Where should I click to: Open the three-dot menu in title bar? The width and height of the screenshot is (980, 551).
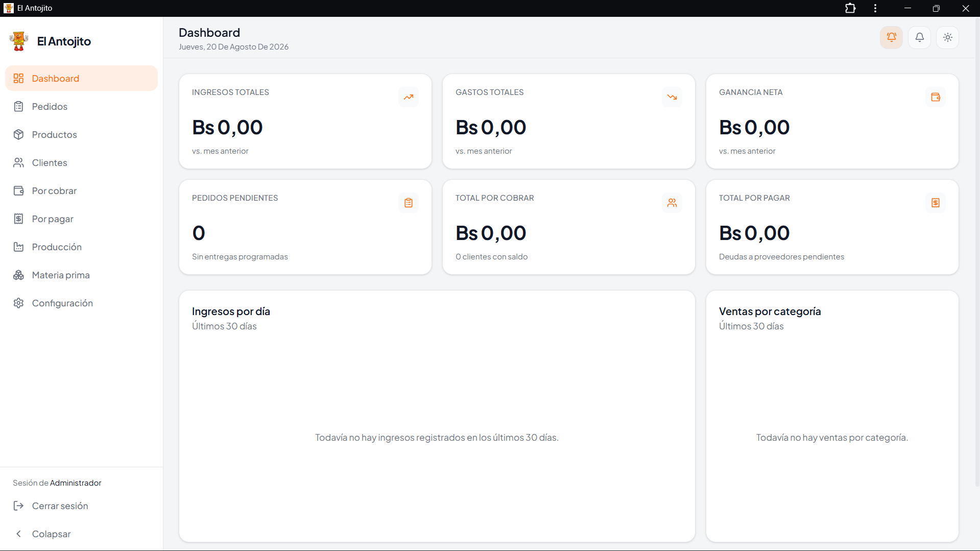[875, 8]
